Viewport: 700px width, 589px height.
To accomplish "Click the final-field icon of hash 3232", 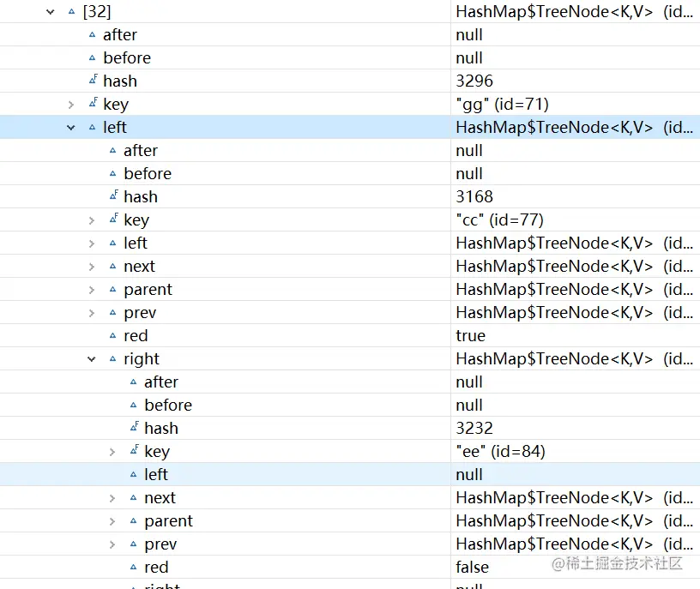I will click(x=134, y=427).
